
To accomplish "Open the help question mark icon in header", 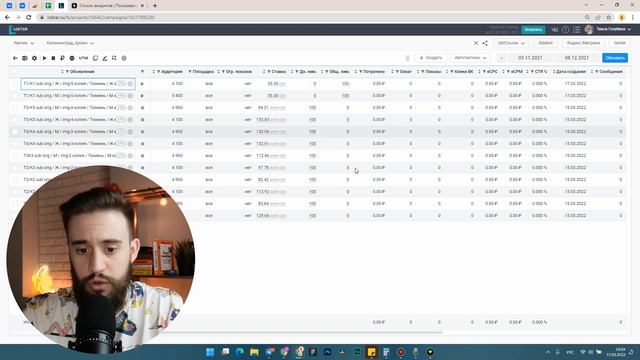I will [565, 29].
